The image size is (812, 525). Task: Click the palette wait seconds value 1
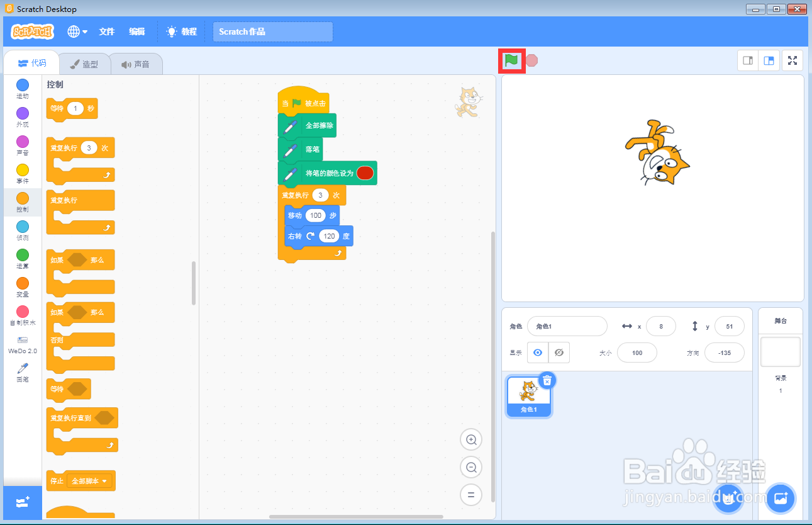tap(75, 108)
